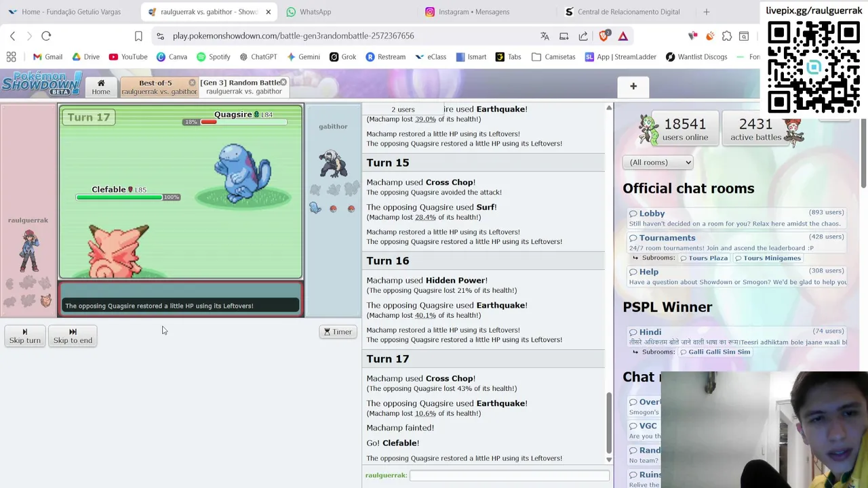The image size is (868, 488).
Task: Open the Home tab in Showdown
Action: pos(101,87)
